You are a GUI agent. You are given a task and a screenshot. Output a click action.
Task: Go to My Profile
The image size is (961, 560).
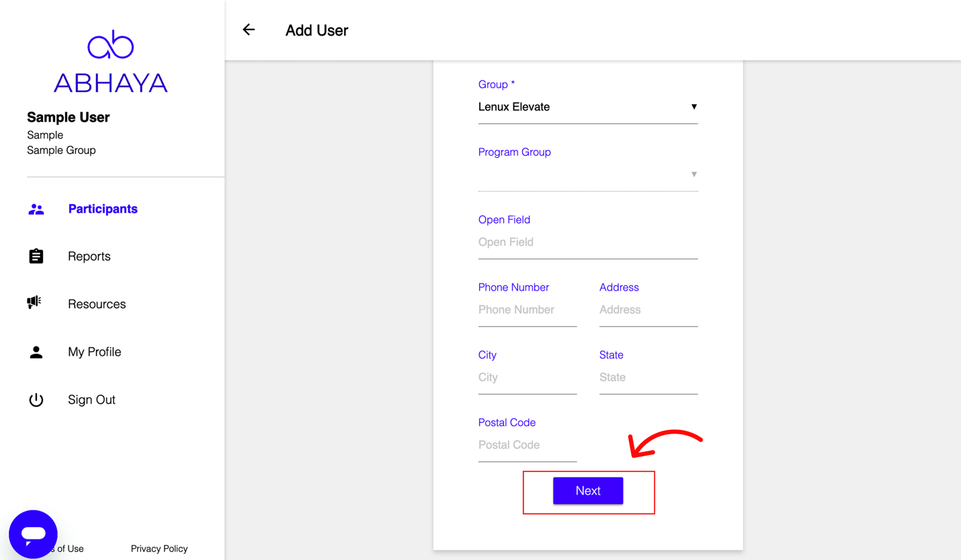pyautogui.click(x=95, y=352)
